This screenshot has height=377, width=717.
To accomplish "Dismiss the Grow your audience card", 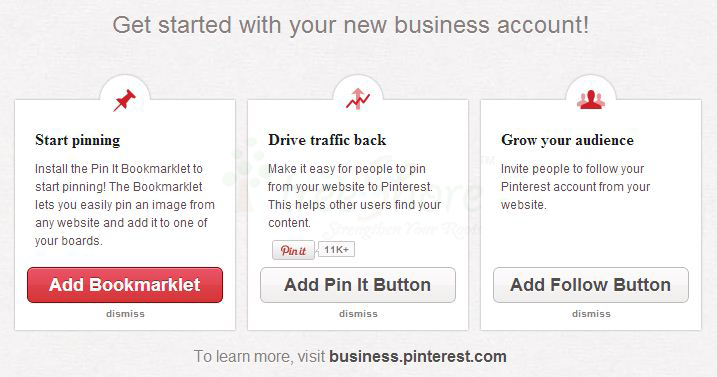I will coord(591,314).
